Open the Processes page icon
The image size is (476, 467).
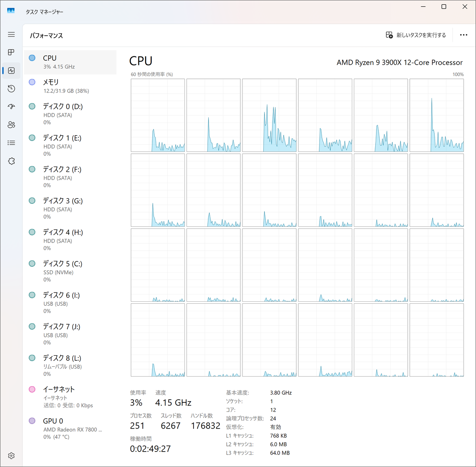click(11, 52)
